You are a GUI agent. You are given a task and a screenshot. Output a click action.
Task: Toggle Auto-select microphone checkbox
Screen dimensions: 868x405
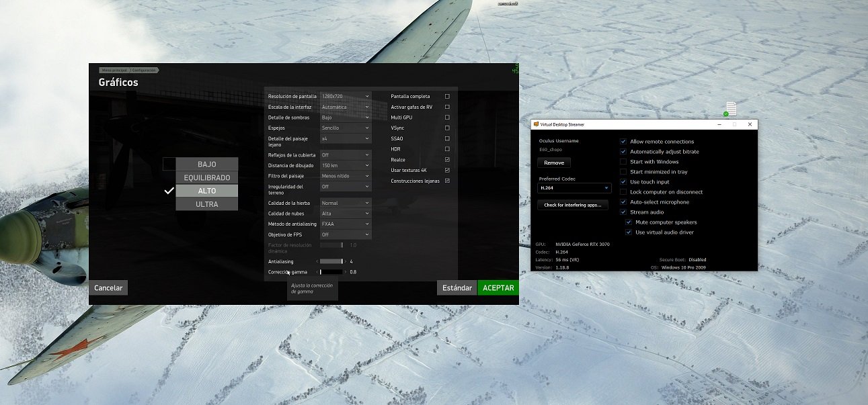pyautogui.click(x=623, y=202)
